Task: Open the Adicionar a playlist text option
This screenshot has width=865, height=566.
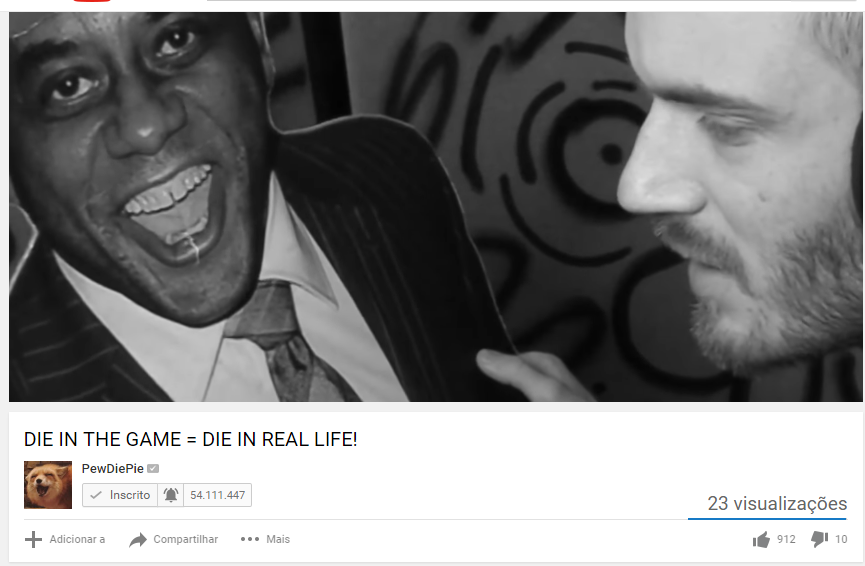Action: pos(77,539)
